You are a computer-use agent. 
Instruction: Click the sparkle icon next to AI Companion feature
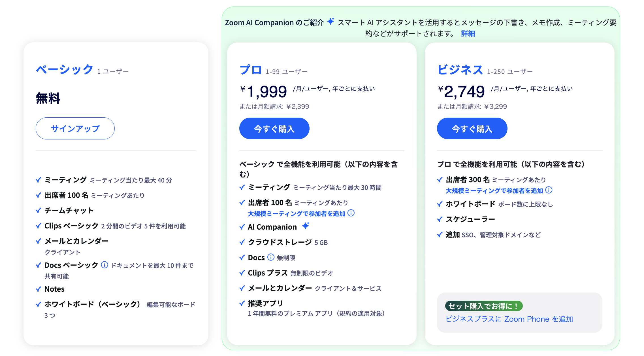(x=306, y=226)
